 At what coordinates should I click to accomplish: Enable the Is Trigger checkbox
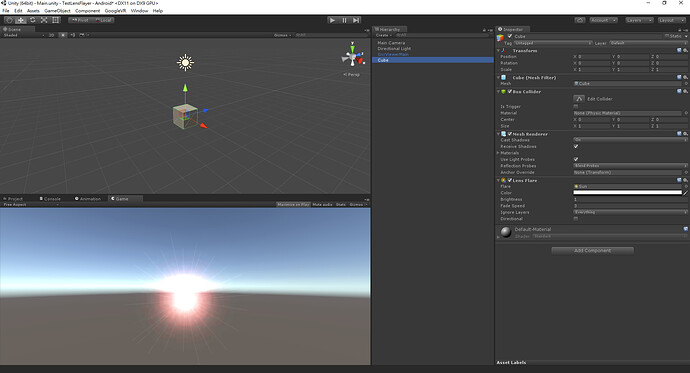576,106
